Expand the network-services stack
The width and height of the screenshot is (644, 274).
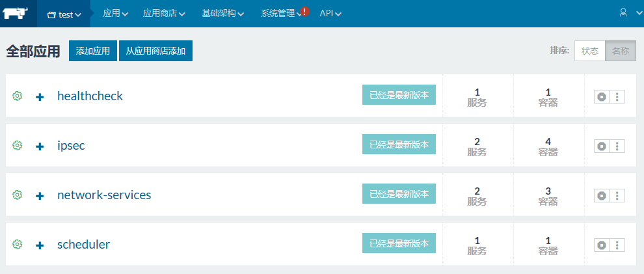[x=40, y=196]
